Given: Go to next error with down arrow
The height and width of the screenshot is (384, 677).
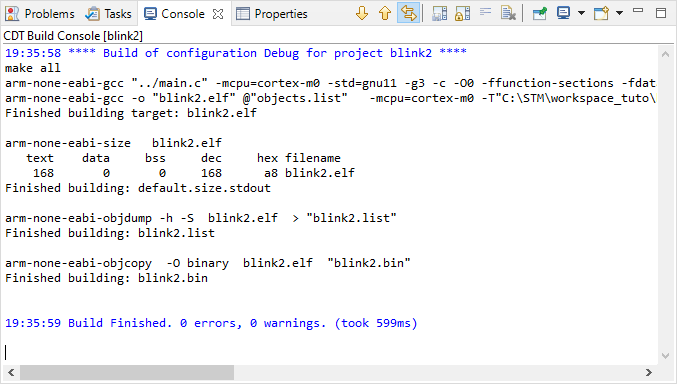Looking at the screenshot, I should tap(362, 13).
